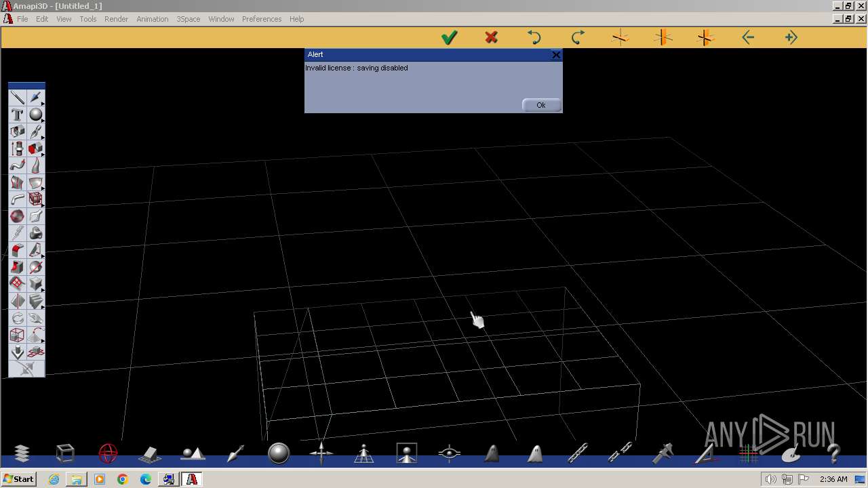The height and width of the screenshot is (488, 868).
Task: Select the down arrow tool in palette
Action: pos(17,352)
